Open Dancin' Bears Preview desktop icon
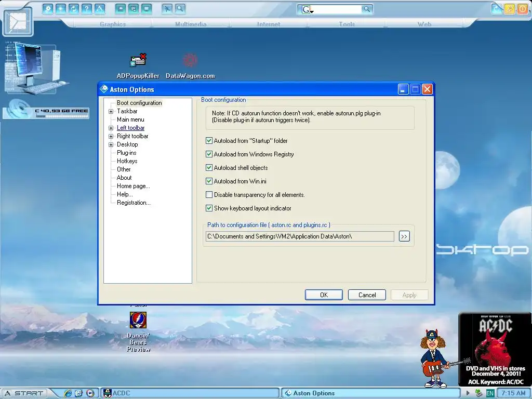The width and height of the screenshot is (532, 399). pyautogui.click(x=138, y=332)
